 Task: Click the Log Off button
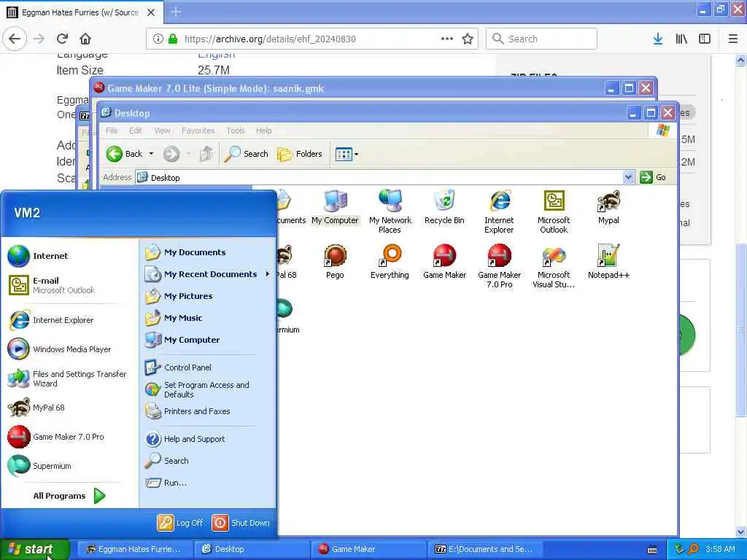click(x=180, y=523)
